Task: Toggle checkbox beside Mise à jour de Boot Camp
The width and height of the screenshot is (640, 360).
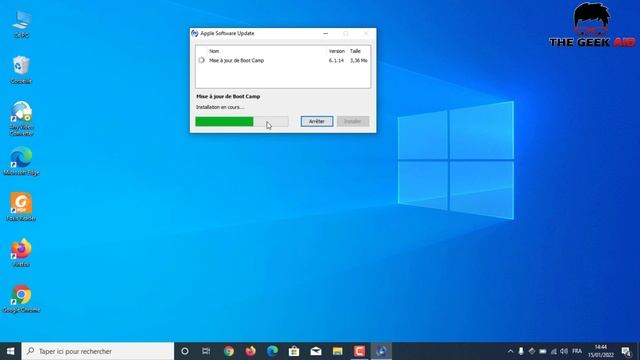Action: [202, 60]
